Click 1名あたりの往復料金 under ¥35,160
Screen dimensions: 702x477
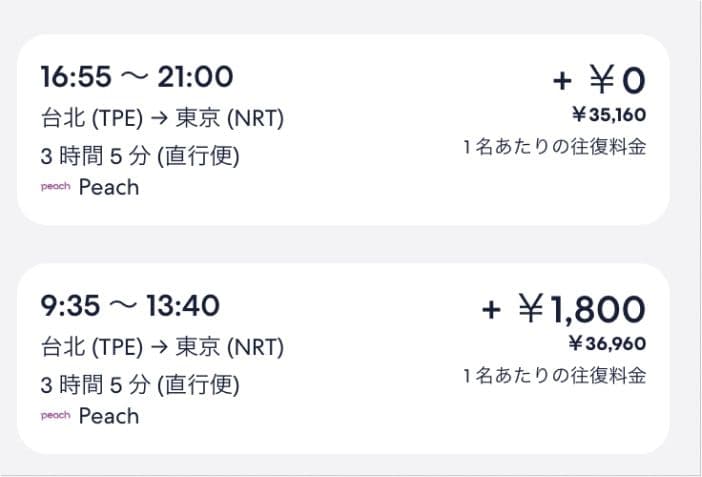tap(554, 147)
